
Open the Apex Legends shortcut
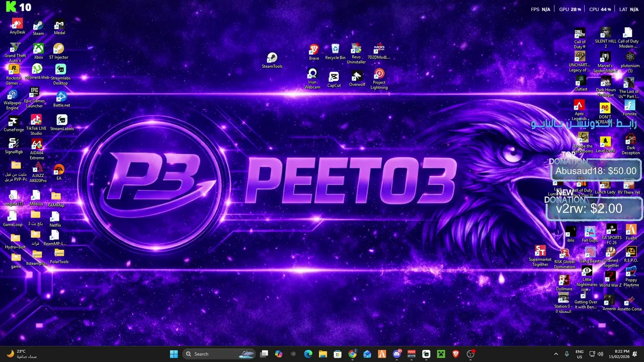click(579, 111)
